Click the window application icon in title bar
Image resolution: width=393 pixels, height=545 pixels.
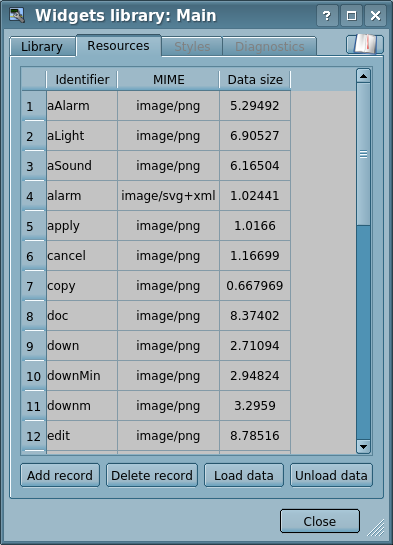pos(17,15)
